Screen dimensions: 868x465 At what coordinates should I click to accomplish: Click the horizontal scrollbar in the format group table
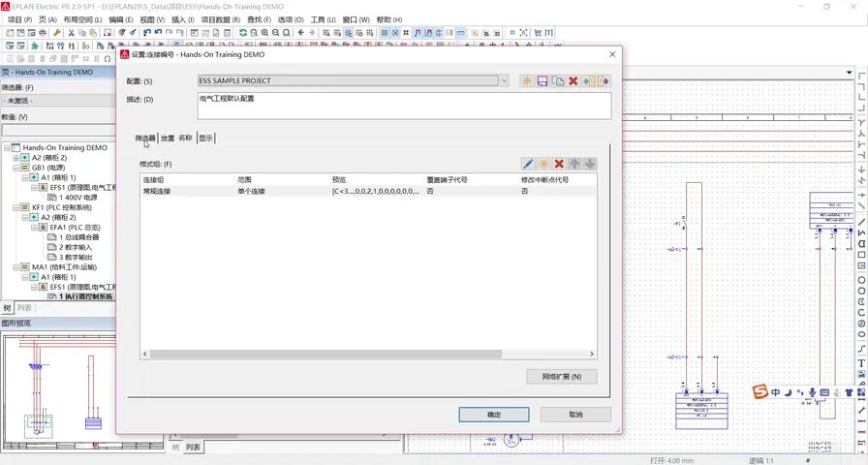click(325, 354)
